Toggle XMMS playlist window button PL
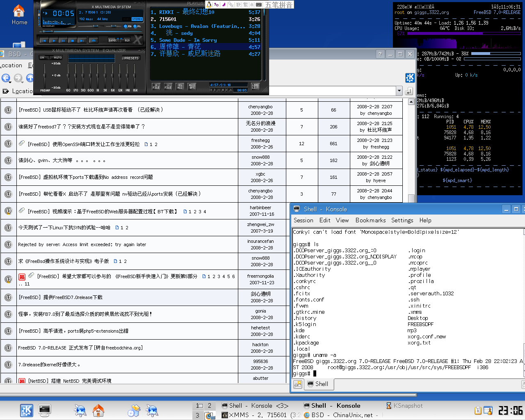This screenshot has height=420, width=525. click(137, 26)
